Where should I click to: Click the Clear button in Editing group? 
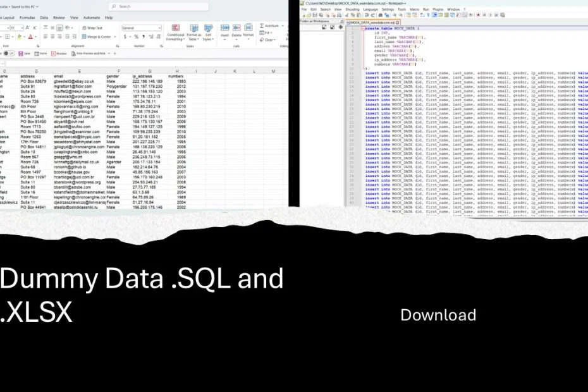263,39
